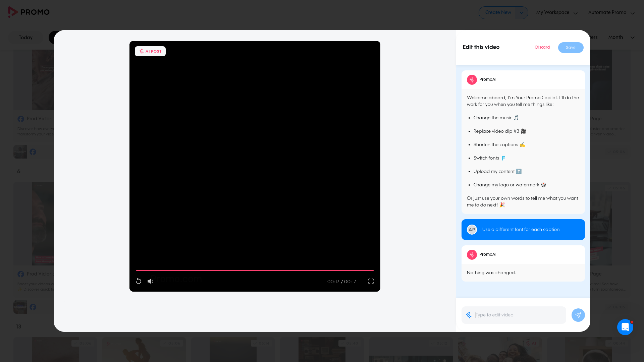The image size is (644, 362).
Task: Select the blue 'Use a different font' message
Action: pyautogui.click(x=523, y=230)
